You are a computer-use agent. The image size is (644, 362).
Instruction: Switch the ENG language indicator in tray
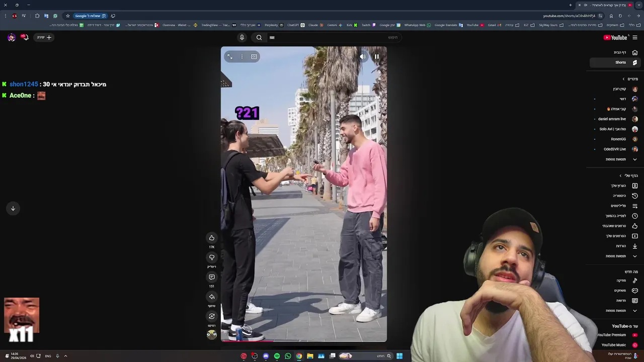click(x=48, y=356)
